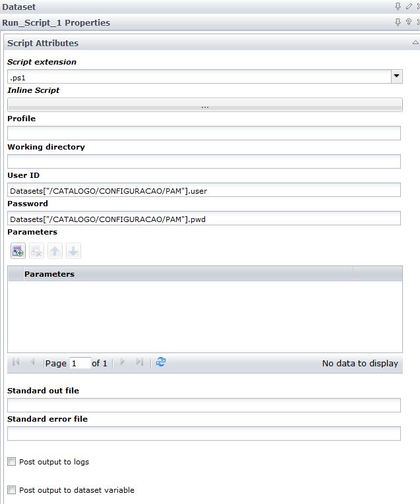Enable Post output to logs

(x=12, y=462)
